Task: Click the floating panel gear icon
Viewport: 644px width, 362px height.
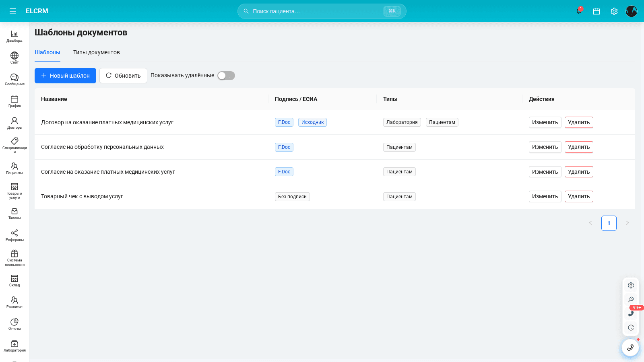Action: 631,286
